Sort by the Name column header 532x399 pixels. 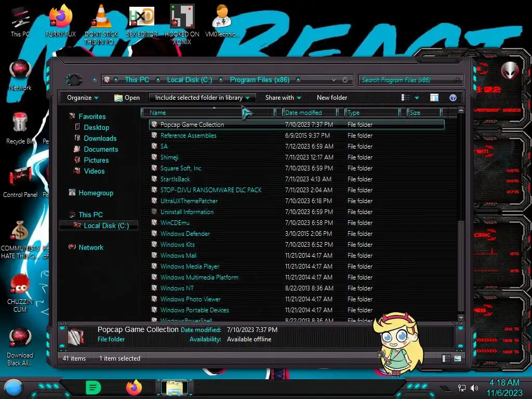pos(209,112)
